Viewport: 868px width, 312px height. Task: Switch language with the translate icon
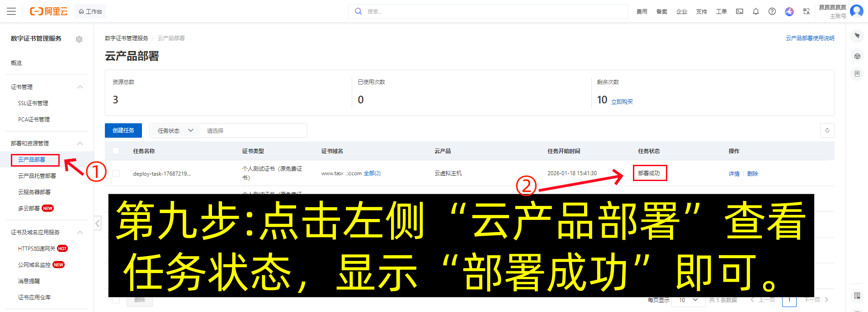pyautogui.click(x=807, y=11)
